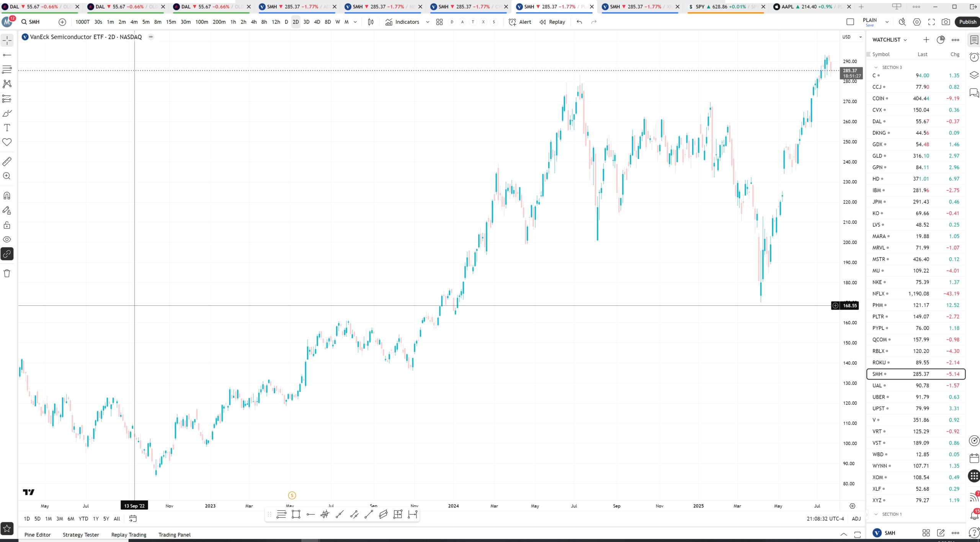Expand SECTION 1 in the watchlist

point(876,514)
